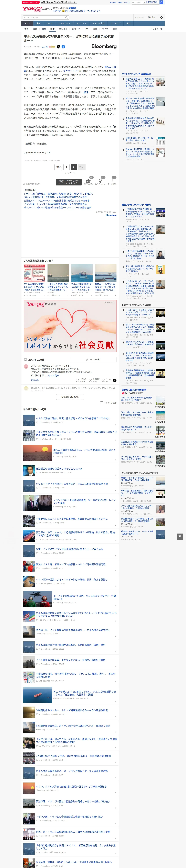The image size is (186, 868).
Task: React with the 学びがある graduation cap icon
Action: coord(89,181)
